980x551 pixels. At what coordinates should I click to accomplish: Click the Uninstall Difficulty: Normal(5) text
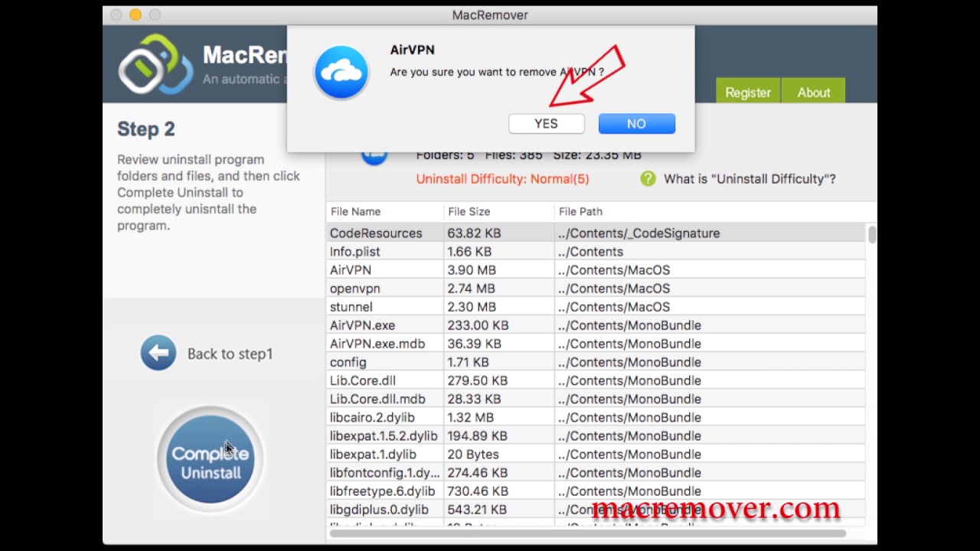click(502, 178)
